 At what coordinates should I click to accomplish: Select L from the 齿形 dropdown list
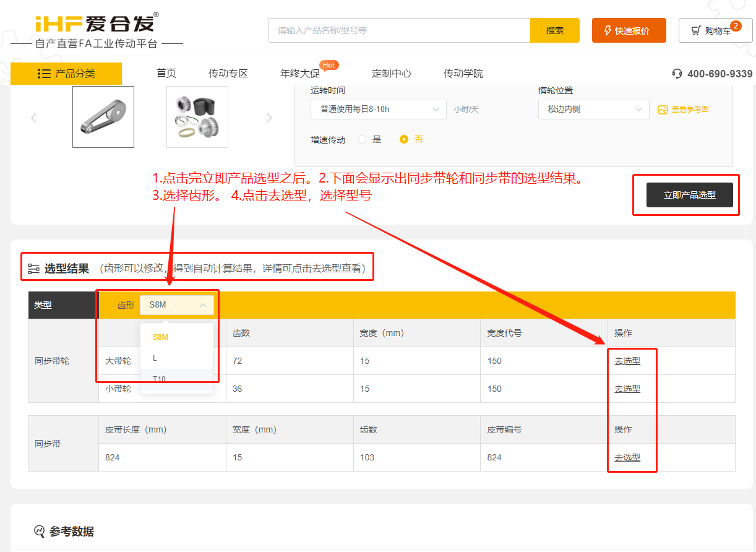tap(157, 358)
